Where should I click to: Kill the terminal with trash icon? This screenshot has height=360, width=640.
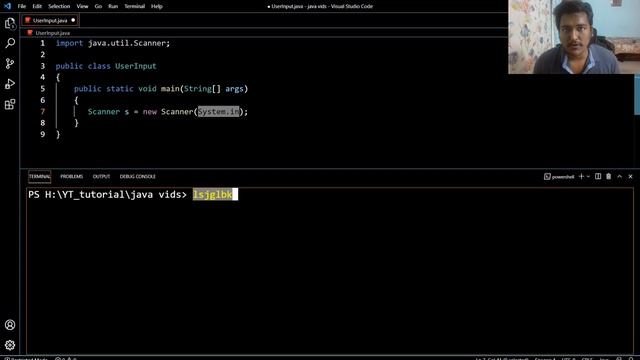[609, 176]
